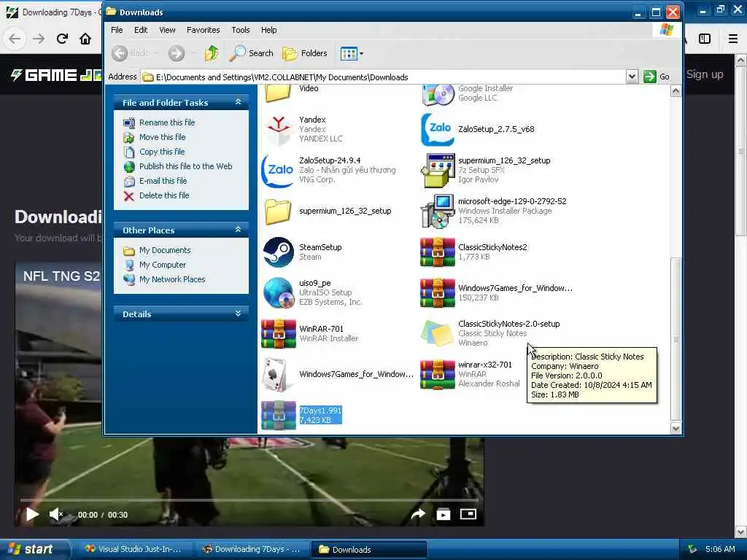
Task: Switch to Downloading 7Days taskbar item
Action: tap(252, 549)
